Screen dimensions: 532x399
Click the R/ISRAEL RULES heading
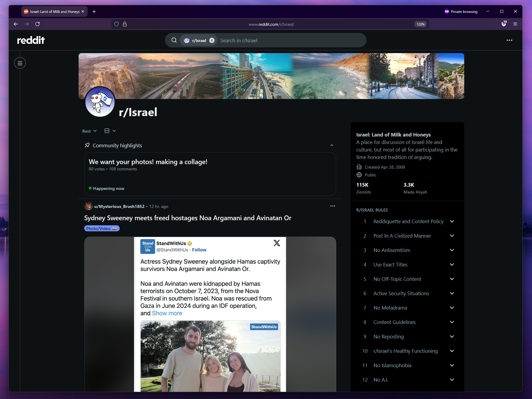(x=372, y=210)
